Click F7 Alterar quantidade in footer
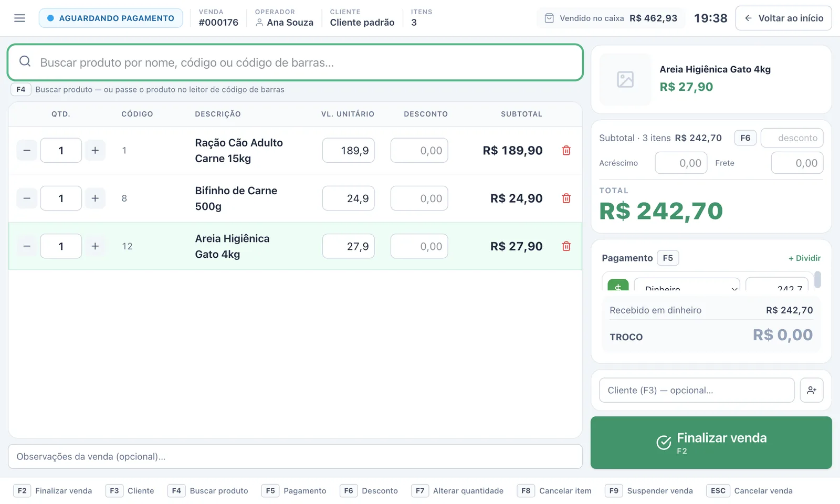The image size is (840, 504). tap(457, 491)
